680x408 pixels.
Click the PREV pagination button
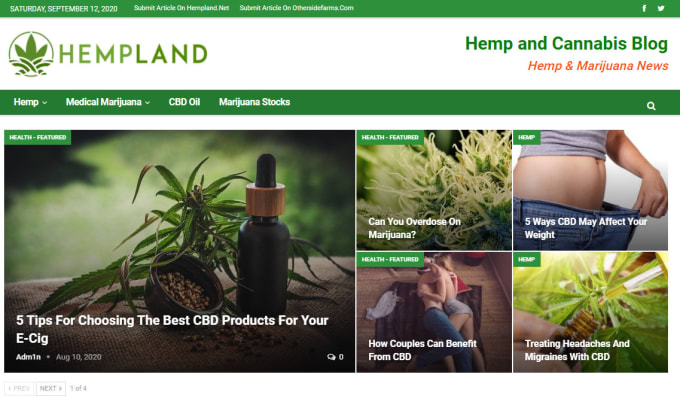click(19, 388)
